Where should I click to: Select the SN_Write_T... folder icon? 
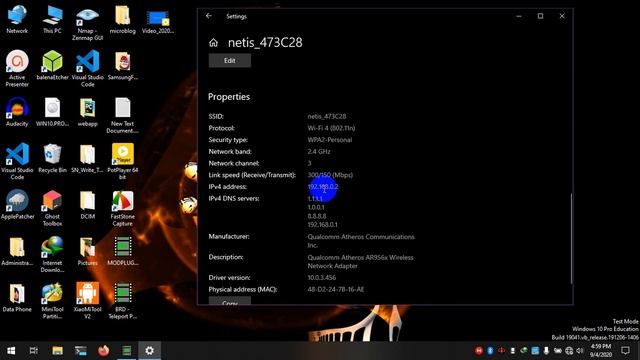(87, 158)
